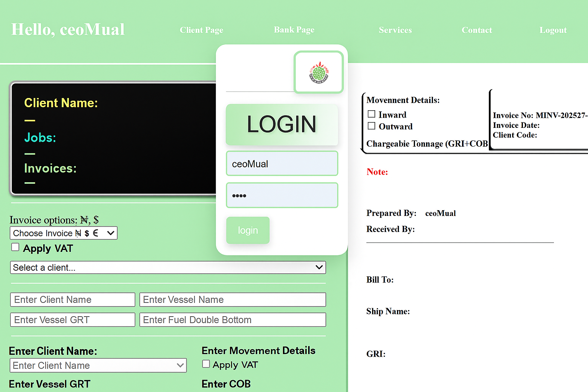
Task: Open the Client Page nav link
Action: pyautogui.click(x=201, y=30)
